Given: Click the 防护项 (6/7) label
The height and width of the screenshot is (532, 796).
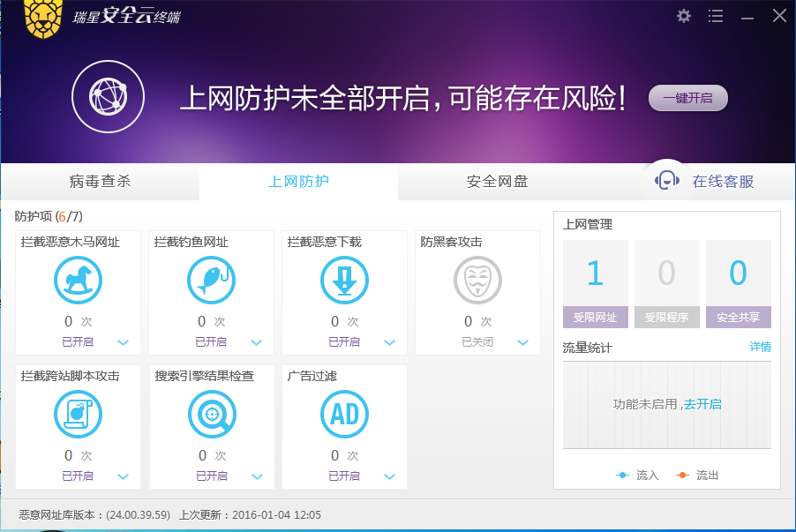Looking at the screenshot, I should point(49,217).
